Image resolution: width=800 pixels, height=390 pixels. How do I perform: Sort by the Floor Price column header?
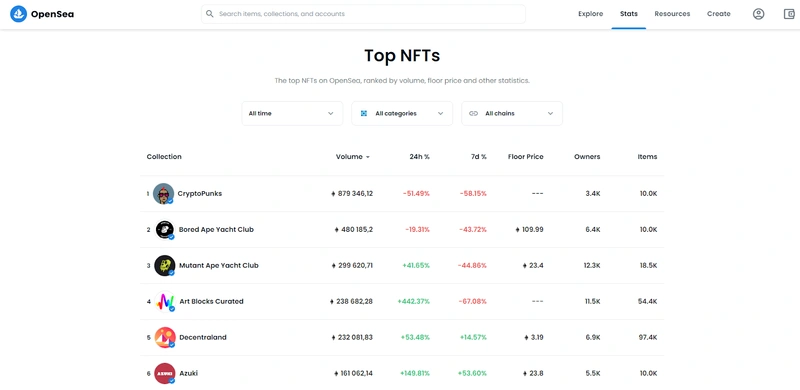[526, 157]
